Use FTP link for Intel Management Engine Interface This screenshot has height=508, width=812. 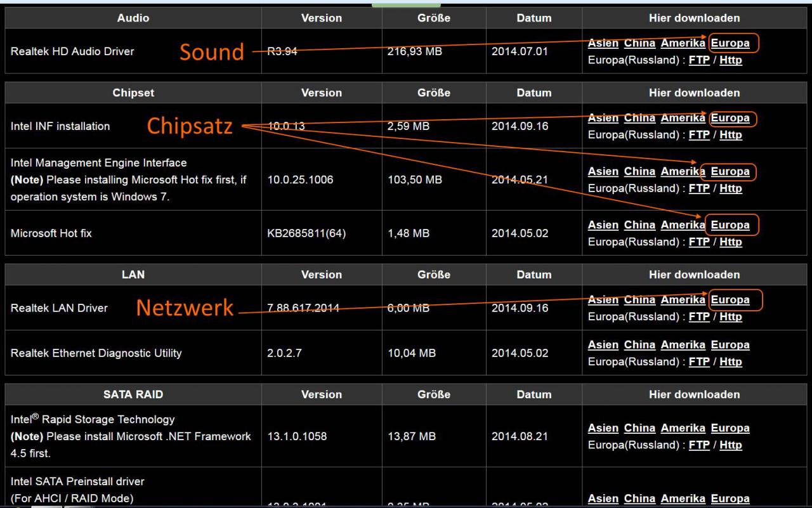699,188
